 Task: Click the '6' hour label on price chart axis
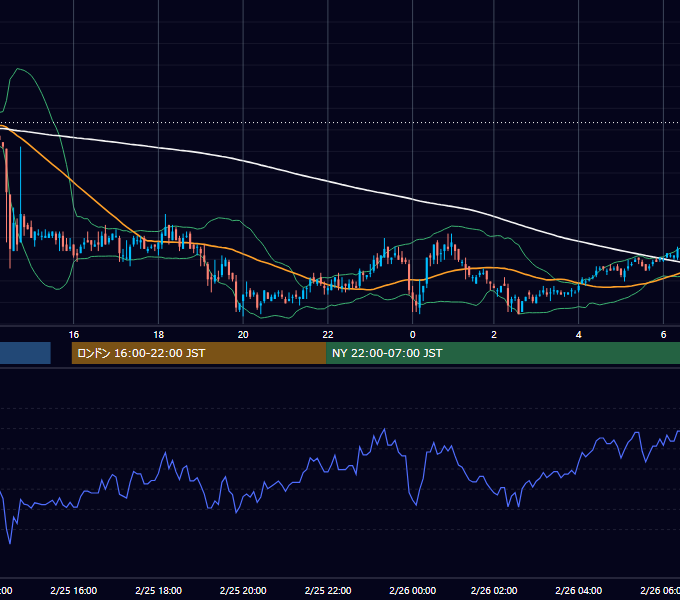(x=663, y=335)
